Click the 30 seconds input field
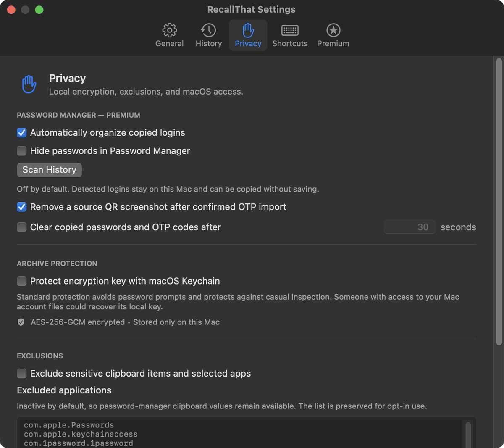Screen dimensions: 504x448 pos(409,227)
